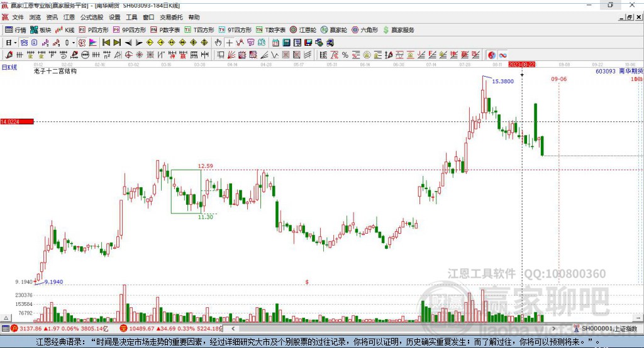Jump to last bar icon

coord(117,43)
